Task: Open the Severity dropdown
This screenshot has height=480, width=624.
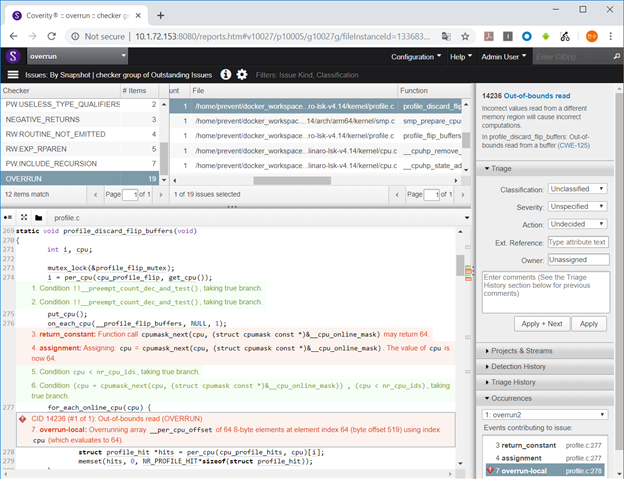Action: (577, 206)
